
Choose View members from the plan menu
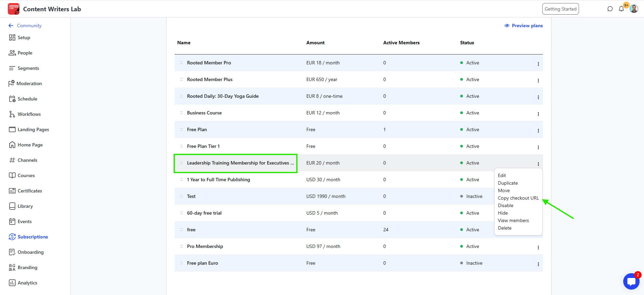pyautogui.click(x=513, y=220)
